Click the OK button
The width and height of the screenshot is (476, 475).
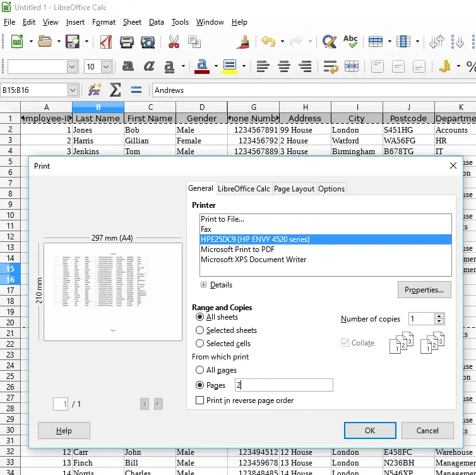coord(370,430)
